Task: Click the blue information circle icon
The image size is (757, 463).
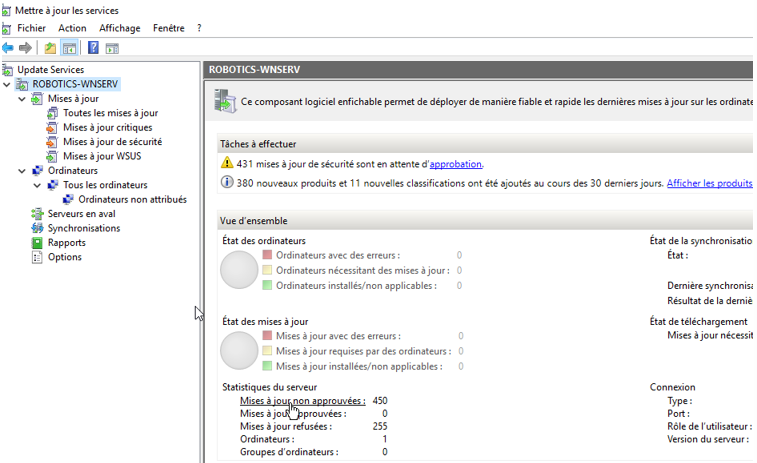Action: 227,182
